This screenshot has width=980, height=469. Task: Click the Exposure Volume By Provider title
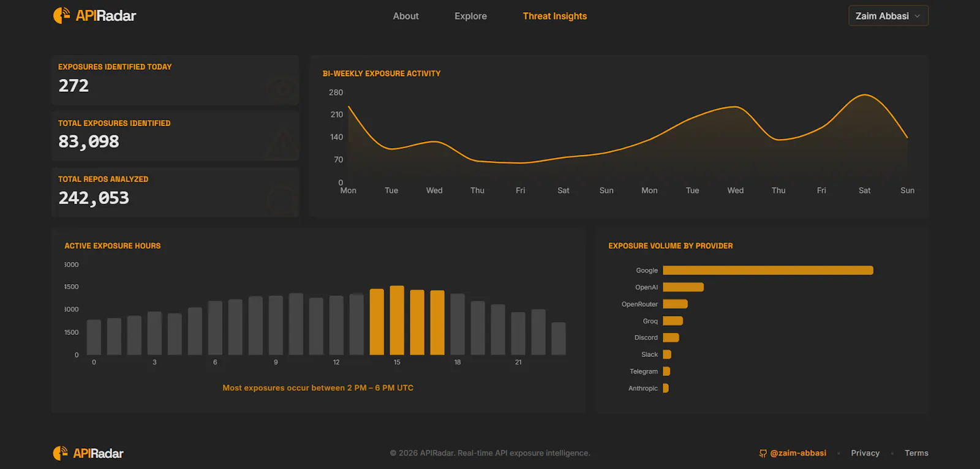pos(670,246)
